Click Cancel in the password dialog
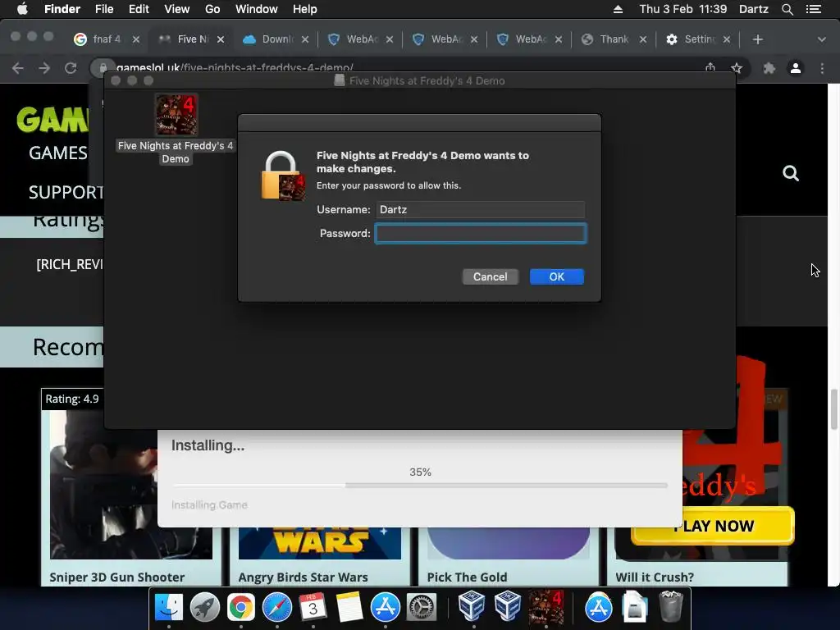 point(490,277)
